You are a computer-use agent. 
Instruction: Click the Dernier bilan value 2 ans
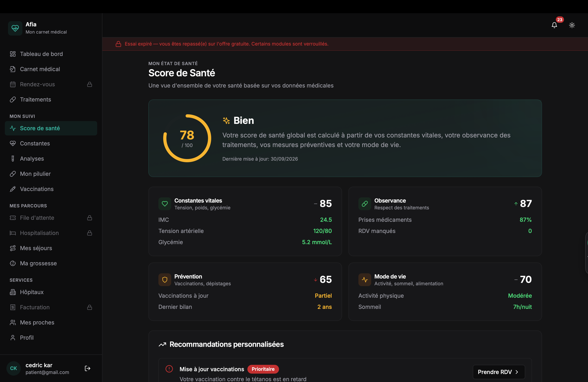click(x=324, y=307)
